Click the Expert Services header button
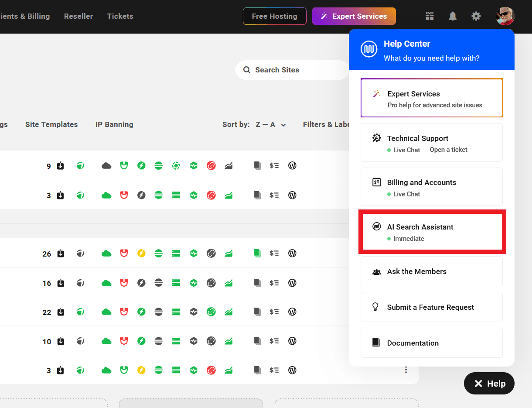 (354, 16)
